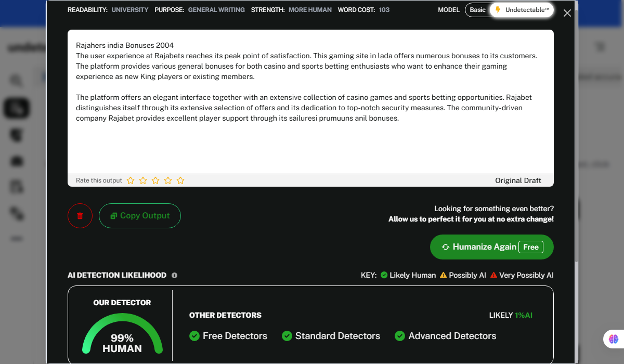Click 'Looking for something even better?' text
Image resolution: width=624 pixels, height=364 pixels.
(x=494, y=209)
